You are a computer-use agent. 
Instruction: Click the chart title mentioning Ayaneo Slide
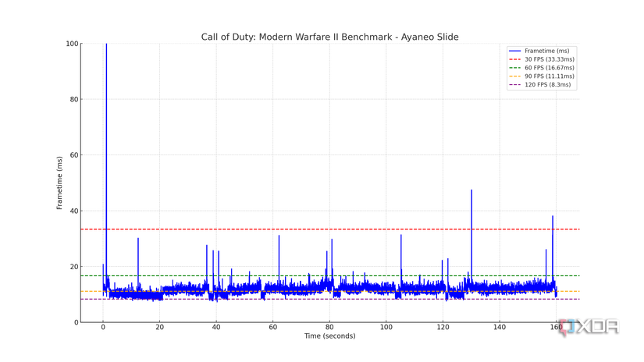coord(329,37)
